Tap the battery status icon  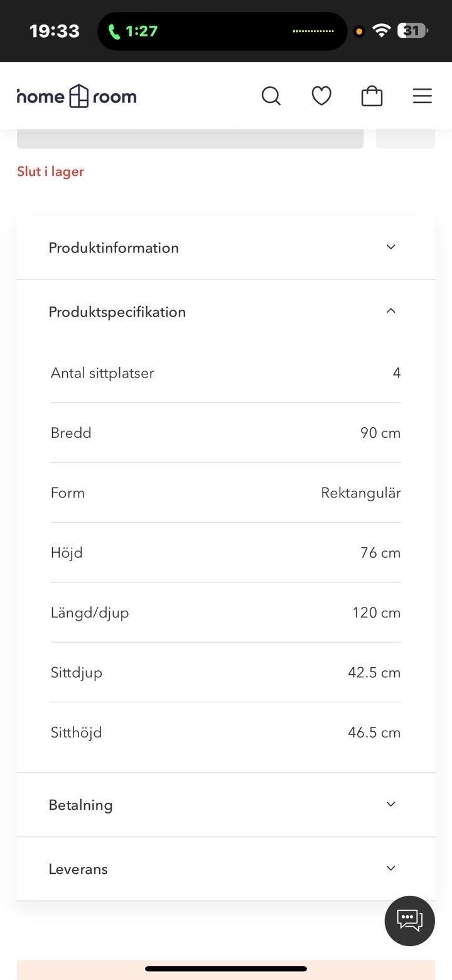pyautogui.click(x=412, y=31)
